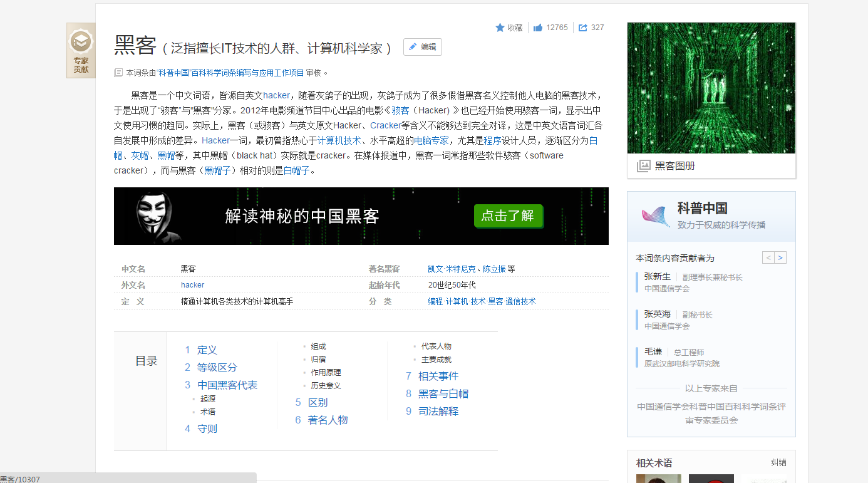The image size is (868, 483).
Task: Open the 通信技术 category link
Action: point(520,301)
